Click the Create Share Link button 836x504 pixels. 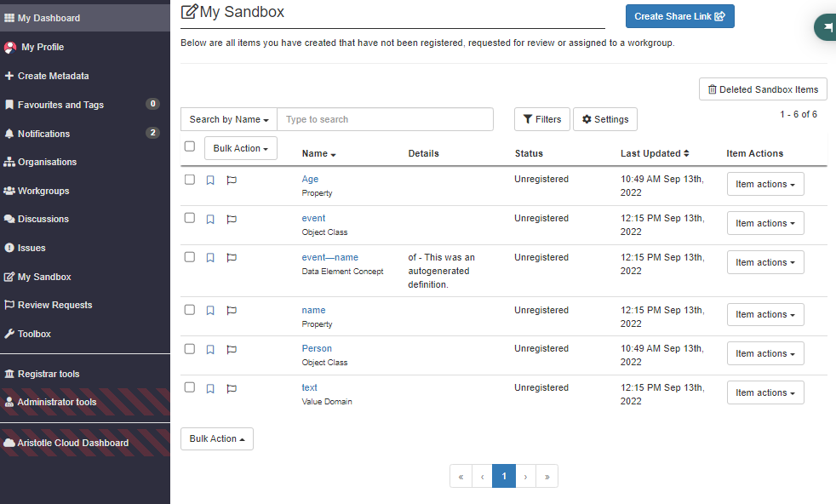pyautogui.click(x=679, y=16)
